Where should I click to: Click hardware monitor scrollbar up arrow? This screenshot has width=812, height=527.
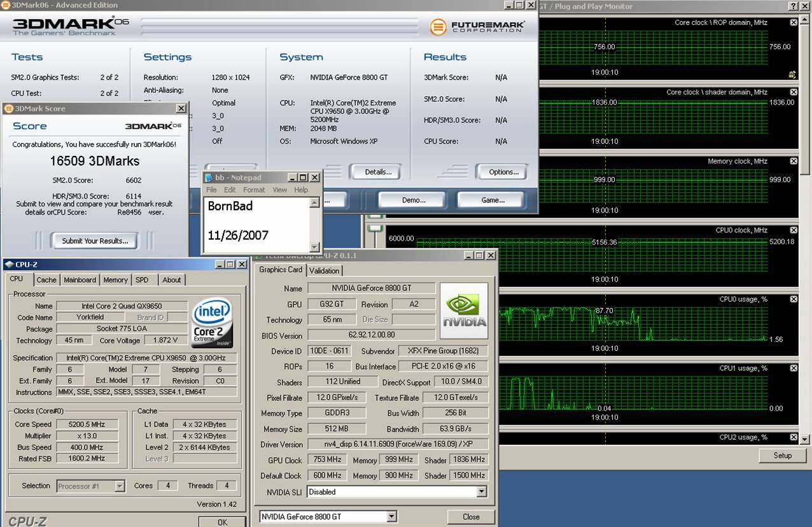coord(805,19)
